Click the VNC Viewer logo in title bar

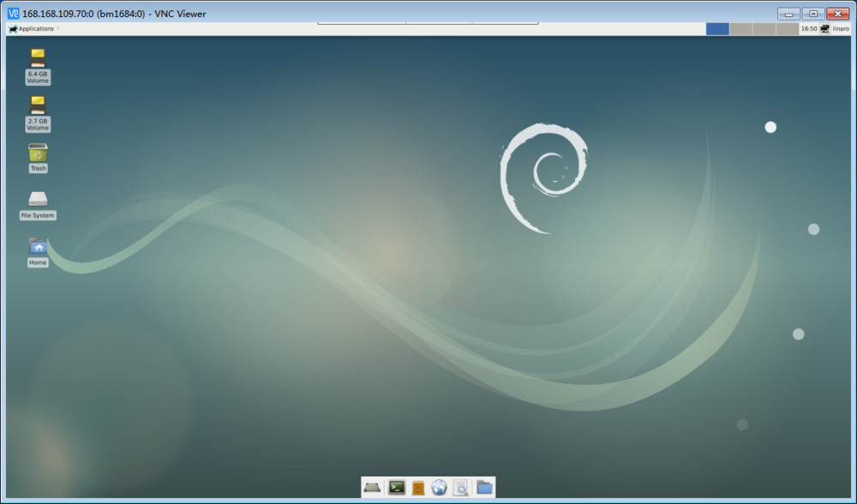tap(13, 13)
